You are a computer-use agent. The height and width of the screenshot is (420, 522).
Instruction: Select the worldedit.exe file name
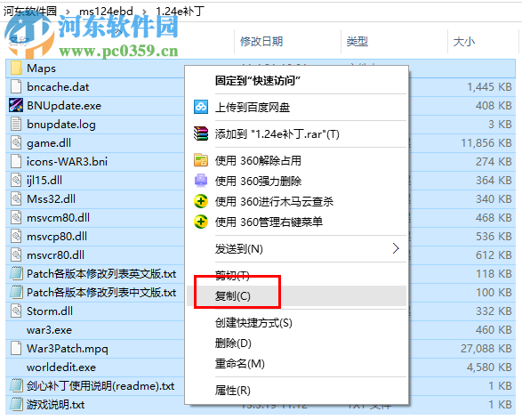[x=61, y=367]
